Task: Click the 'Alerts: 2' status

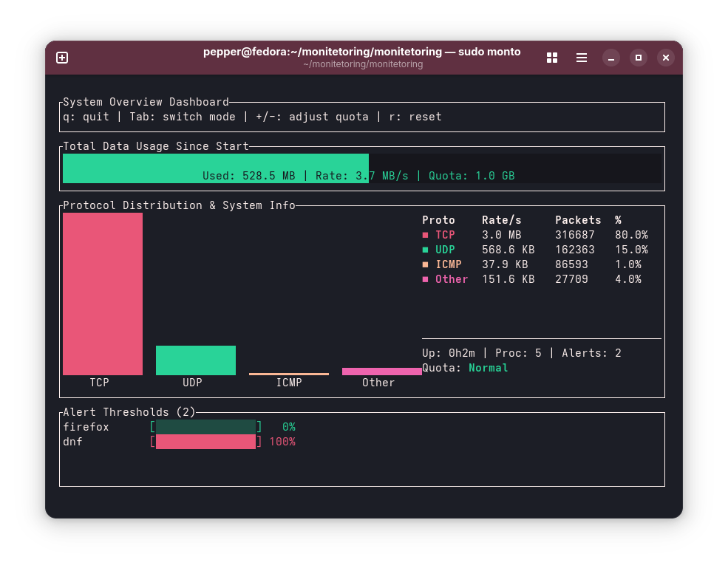Action: 591,353
